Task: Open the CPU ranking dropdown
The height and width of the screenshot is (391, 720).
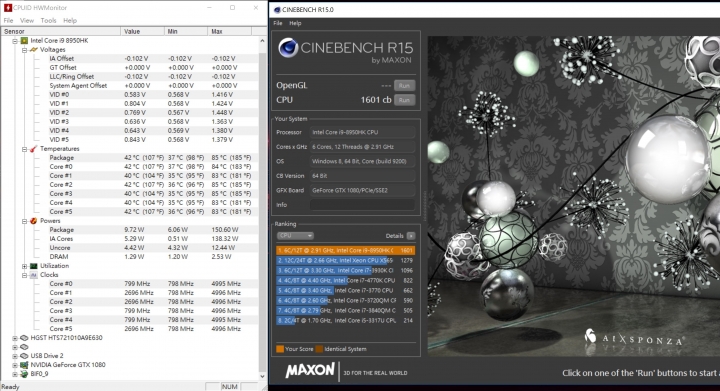Action: [295, 235]
